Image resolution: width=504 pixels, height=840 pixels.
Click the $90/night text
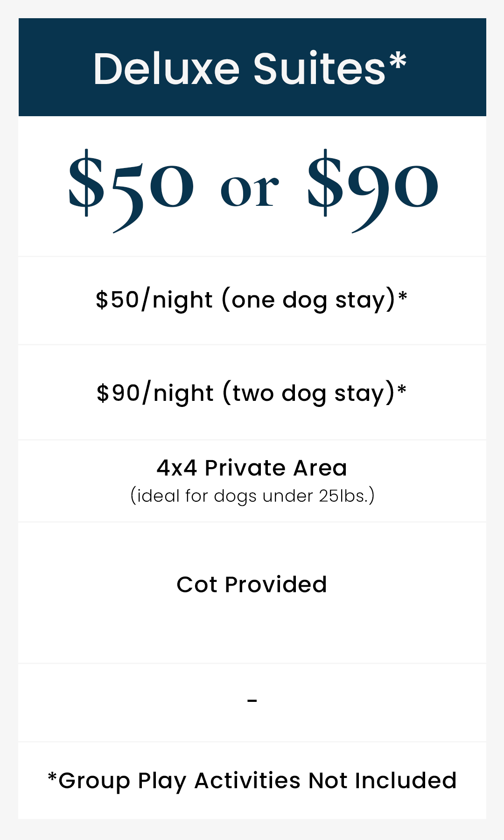tap(154, 393)
